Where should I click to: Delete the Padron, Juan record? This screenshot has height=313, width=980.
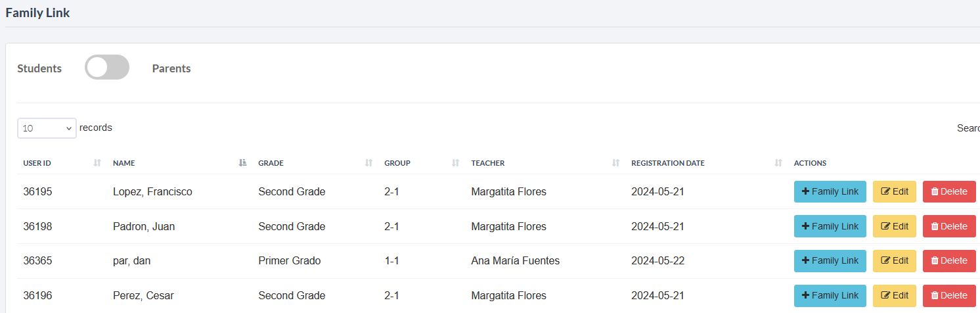[948, 226]
